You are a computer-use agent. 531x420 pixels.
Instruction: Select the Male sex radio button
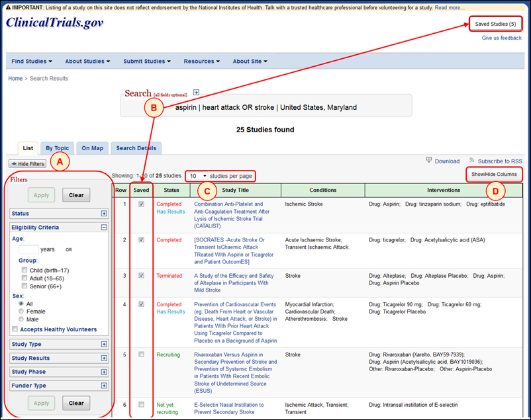coord(21,319)
